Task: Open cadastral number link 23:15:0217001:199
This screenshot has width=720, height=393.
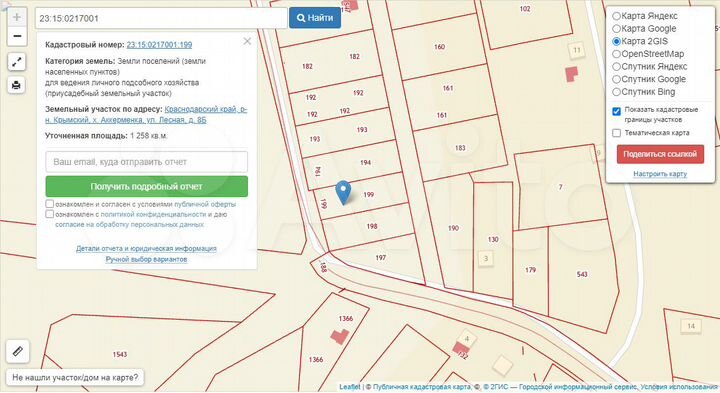Action: click(x=159, y=45)
